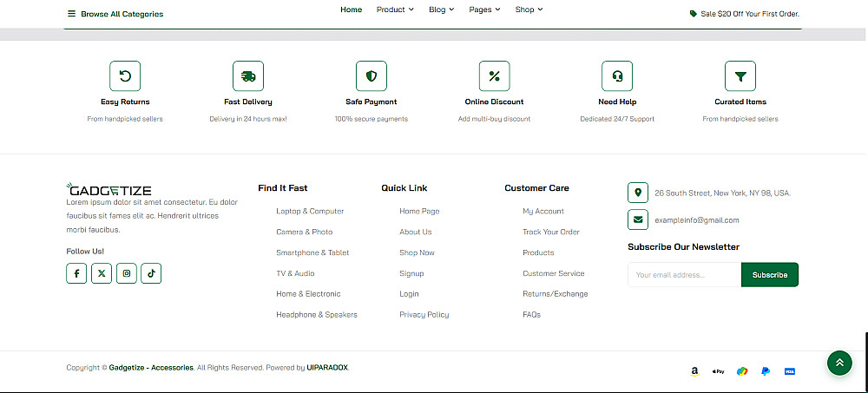This screenshot has width=868, height=393.
Task: Click the exampleinfo@gmail.com email text
Action: click(696, 220)
